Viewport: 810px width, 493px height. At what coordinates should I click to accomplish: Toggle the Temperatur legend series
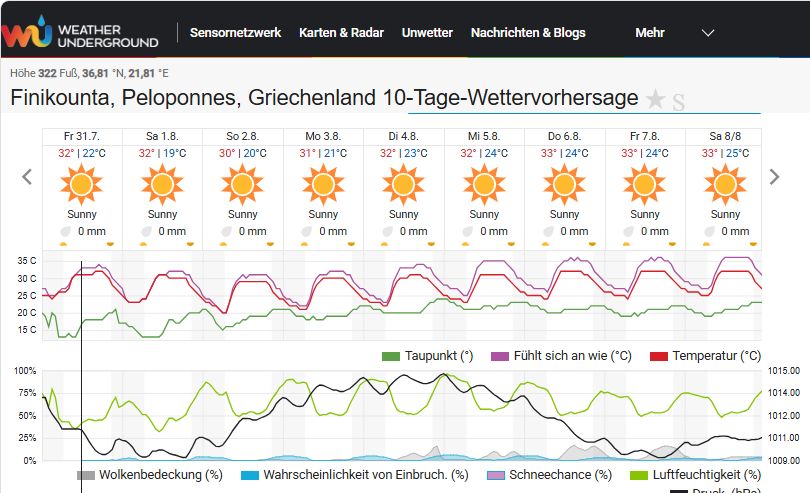(x=705, y=356)
